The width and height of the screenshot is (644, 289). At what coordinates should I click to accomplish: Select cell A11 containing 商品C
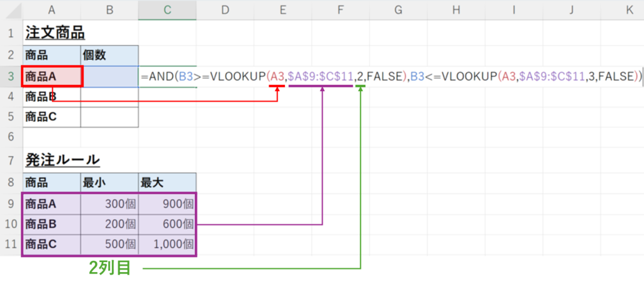pyautogui.click(x=52, y=244)
